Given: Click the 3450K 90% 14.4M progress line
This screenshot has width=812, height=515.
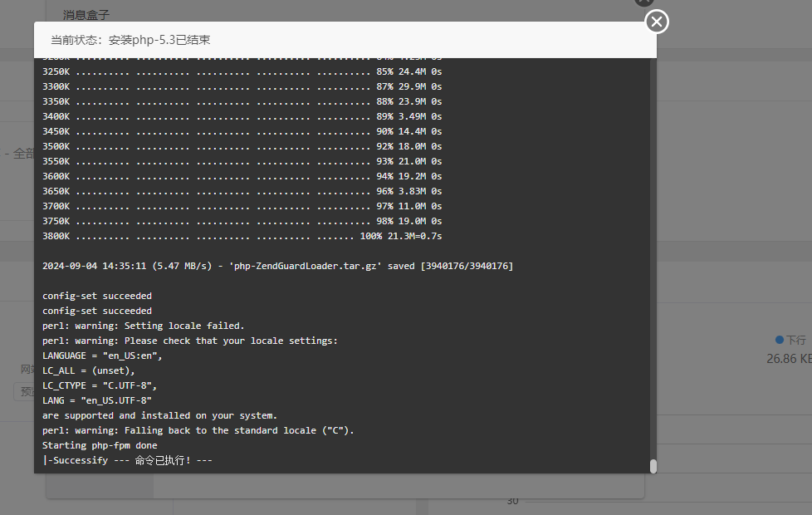Looking at the screenshot, I should (x=242, y=131).
